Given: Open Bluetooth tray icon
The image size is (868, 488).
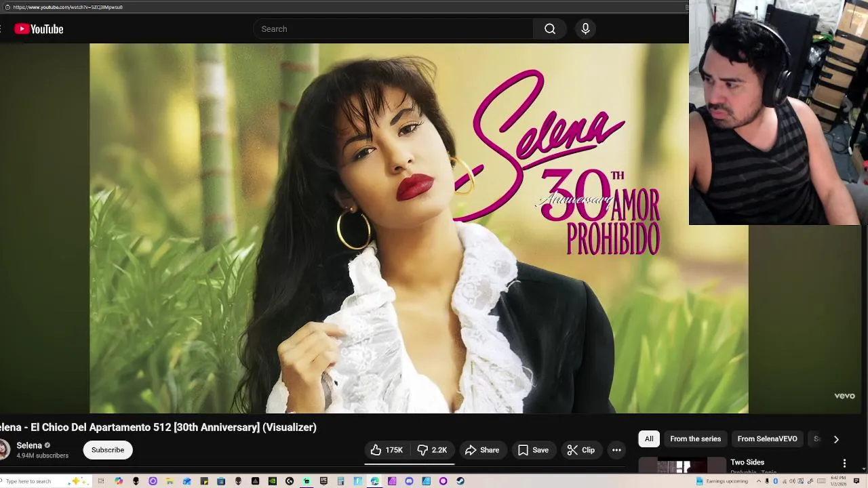Looking at the screenshot, I should [775, 481].
